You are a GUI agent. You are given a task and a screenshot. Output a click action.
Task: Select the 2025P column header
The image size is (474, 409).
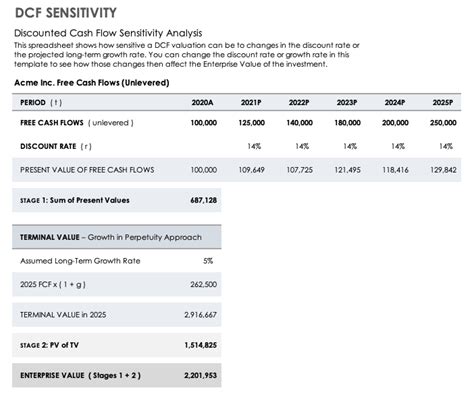click(443, 102)
